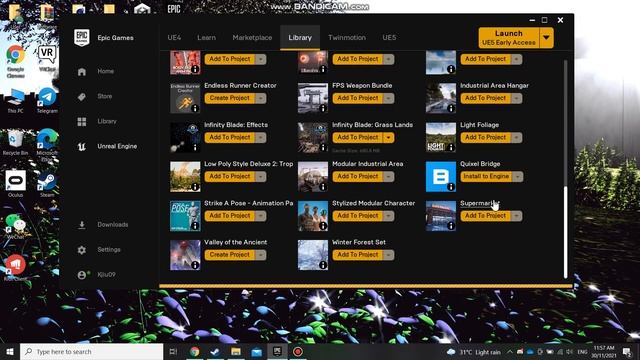Switch to the UE5 tab
640x360 pixels.
point(389,38)
